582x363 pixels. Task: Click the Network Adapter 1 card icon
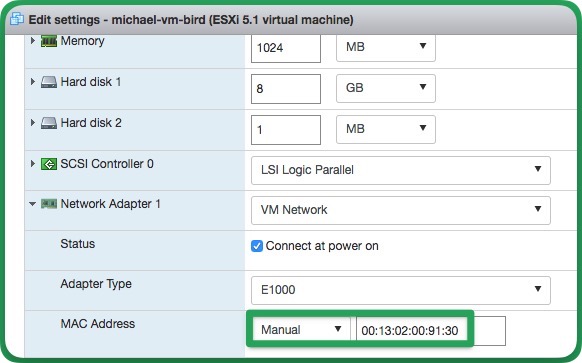coord(49,204)
